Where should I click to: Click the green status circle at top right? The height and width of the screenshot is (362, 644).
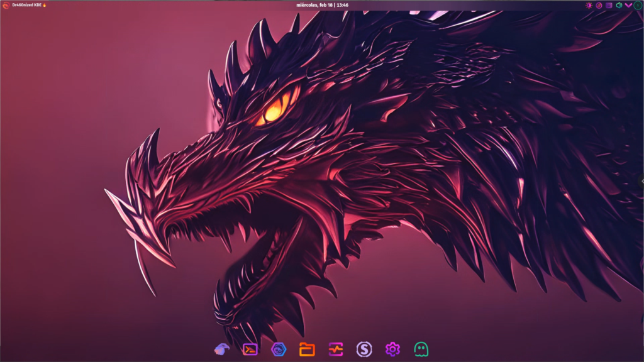click(x=636, y=5)
